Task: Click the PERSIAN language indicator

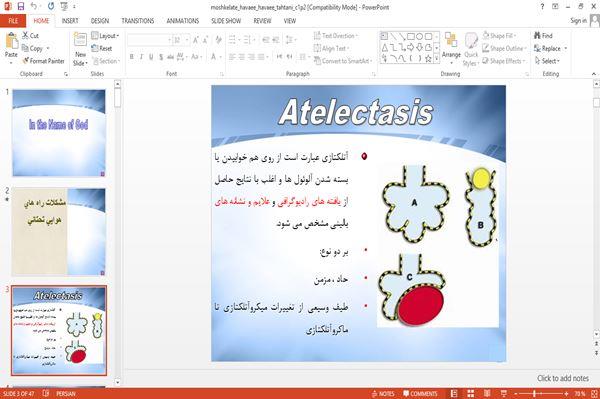Action: coord(66,393)
